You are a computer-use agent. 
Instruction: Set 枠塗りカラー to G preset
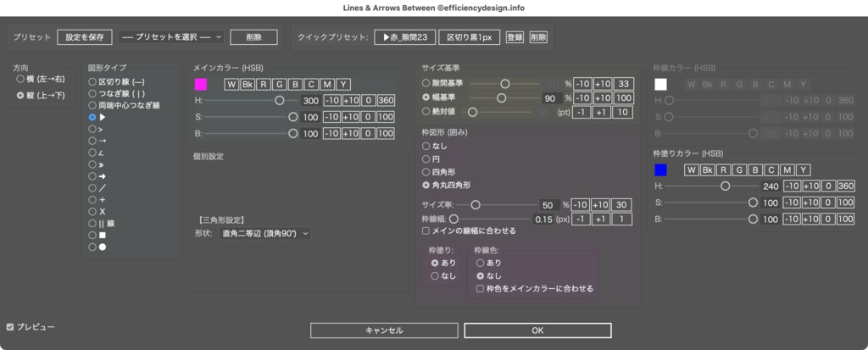[x=739, y=170]
